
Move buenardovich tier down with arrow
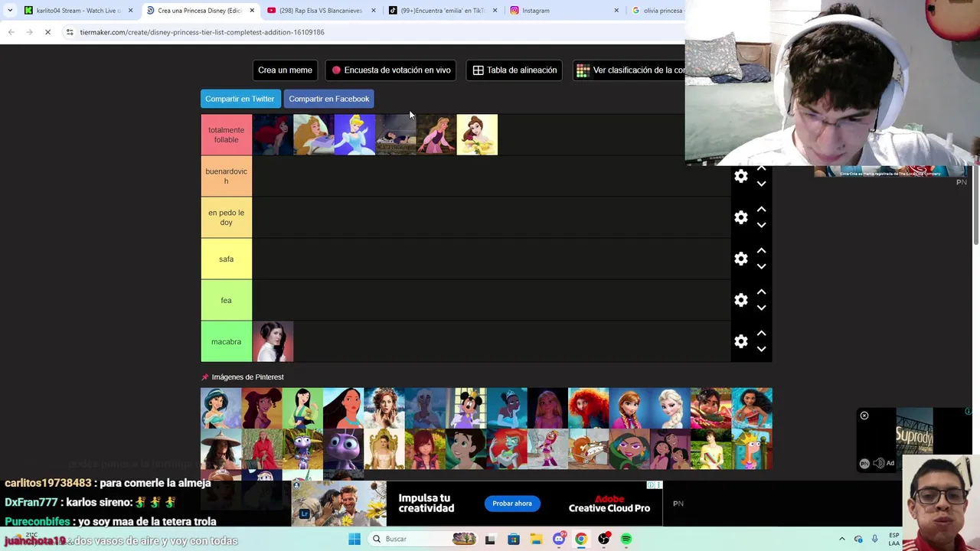coord(761,184)
